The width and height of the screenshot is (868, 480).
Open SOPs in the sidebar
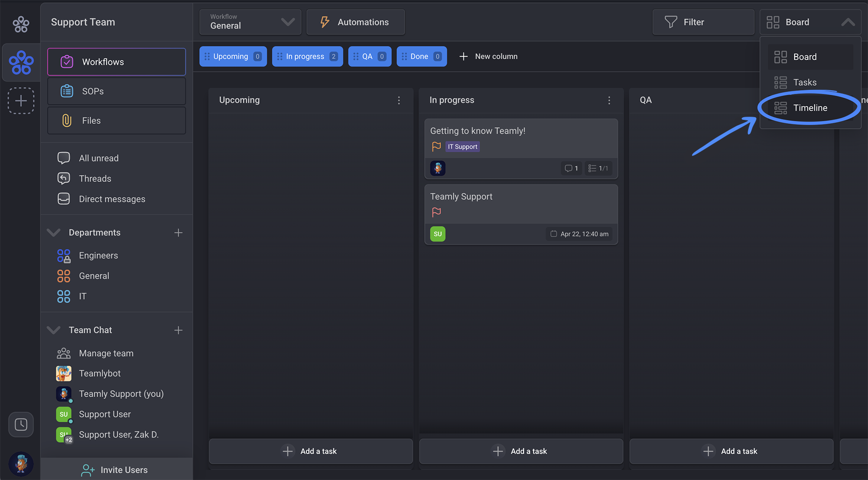[x=117, y=91]
